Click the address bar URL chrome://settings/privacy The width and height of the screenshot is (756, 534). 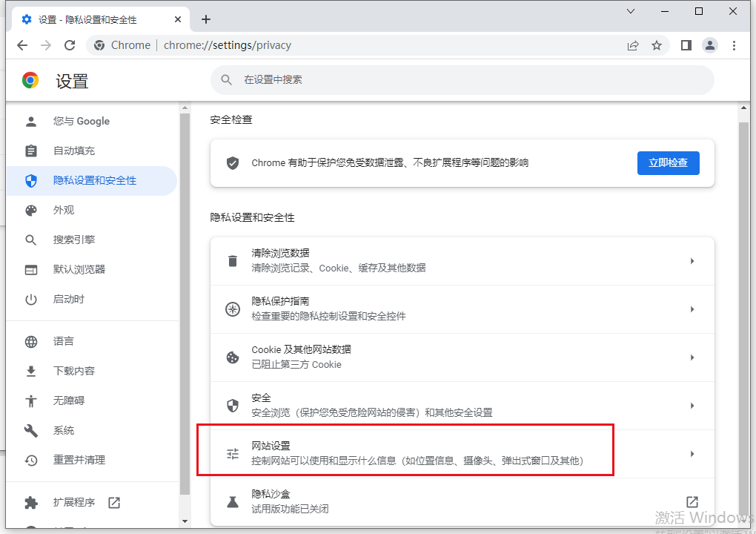pyautogui.click(x=227, y=45)
